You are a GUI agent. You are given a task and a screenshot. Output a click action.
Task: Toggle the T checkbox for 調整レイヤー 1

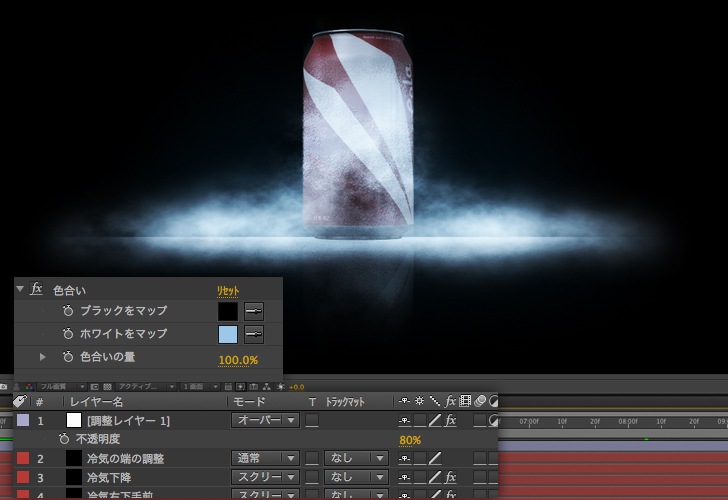(312, 420)
